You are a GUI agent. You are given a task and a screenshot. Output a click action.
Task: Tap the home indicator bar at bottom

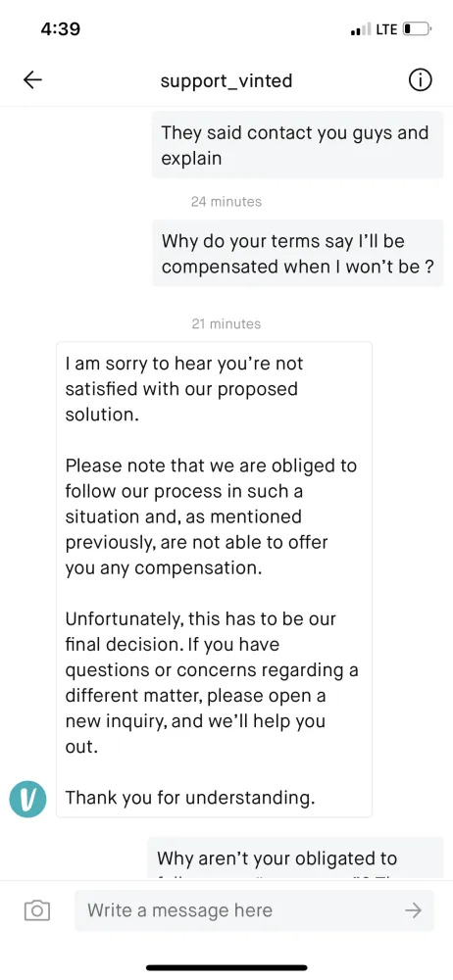pos(226,967)
